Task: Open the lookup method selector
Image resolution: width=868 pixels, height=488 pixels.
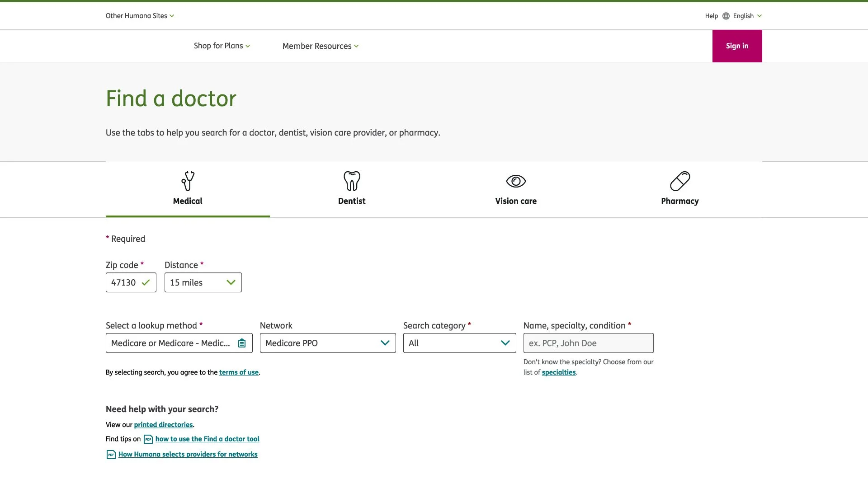Action: [179, 343]
